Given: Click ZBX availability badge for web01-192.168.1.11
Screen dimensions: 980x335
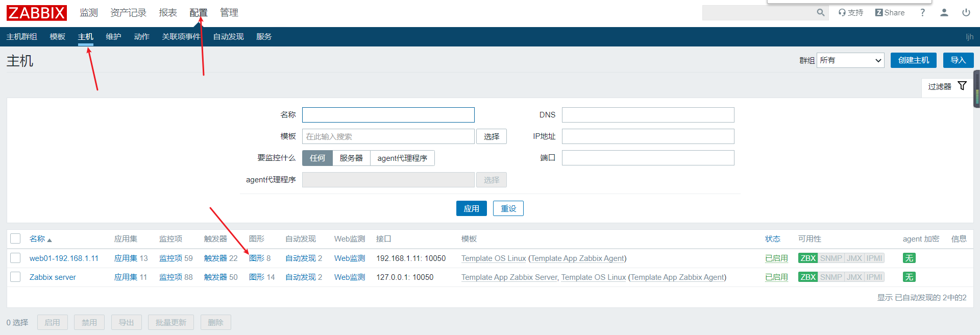Looking at the screenshot, I should (x=808, y=258).
